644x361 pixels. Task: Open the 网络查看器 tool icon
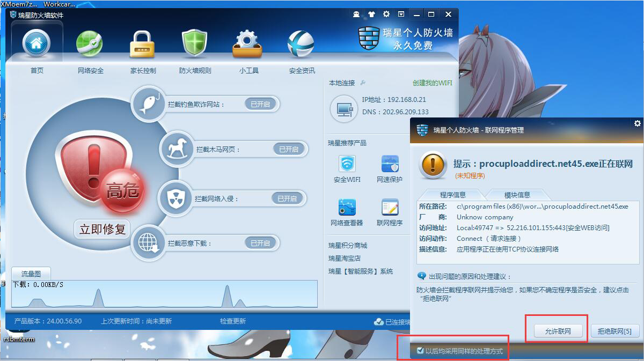tap(347, 207)
